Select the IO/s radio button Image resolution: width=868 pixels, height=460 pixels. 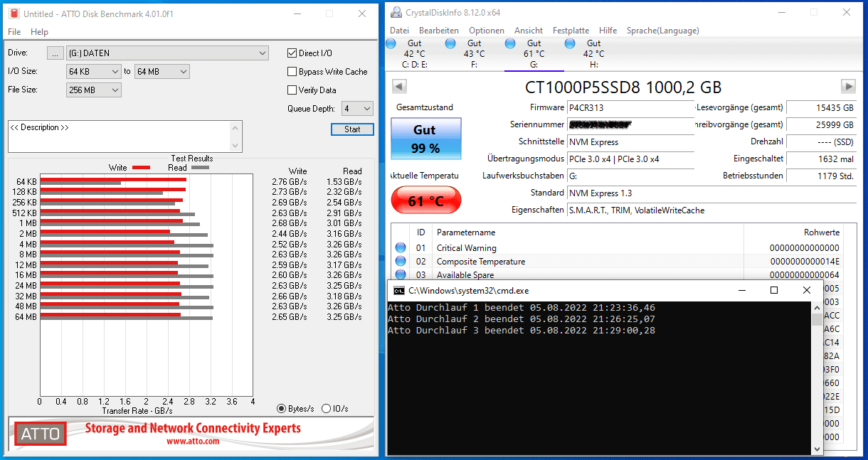[326, 408]
